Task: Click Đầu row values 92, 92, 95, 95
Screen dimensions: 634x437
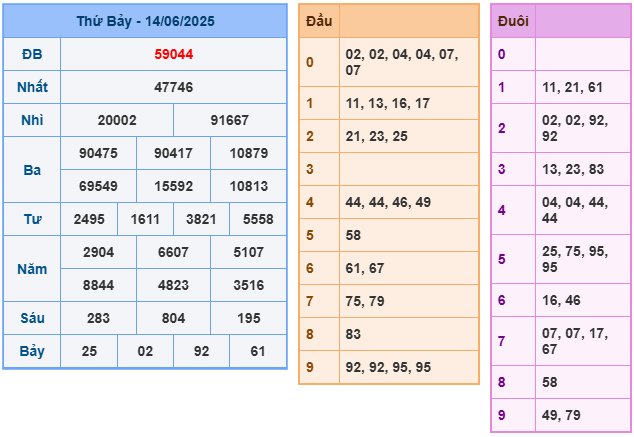Action: [x=388, y=367]
